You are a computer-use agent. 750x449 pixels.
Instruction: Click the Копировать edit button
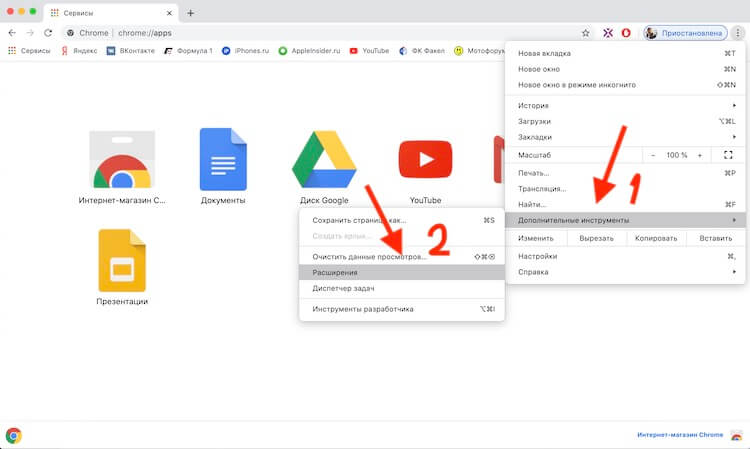click(x=656, y=238)
